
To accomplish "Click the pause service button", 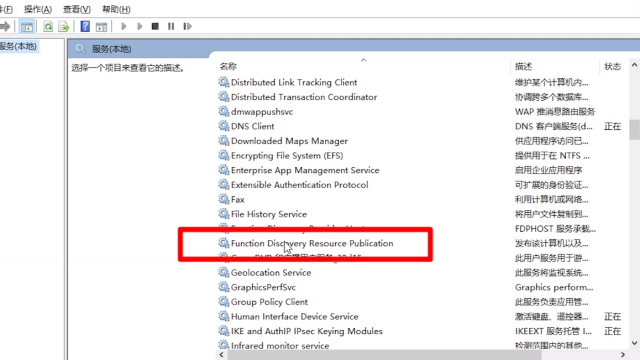I will [171, 27].
